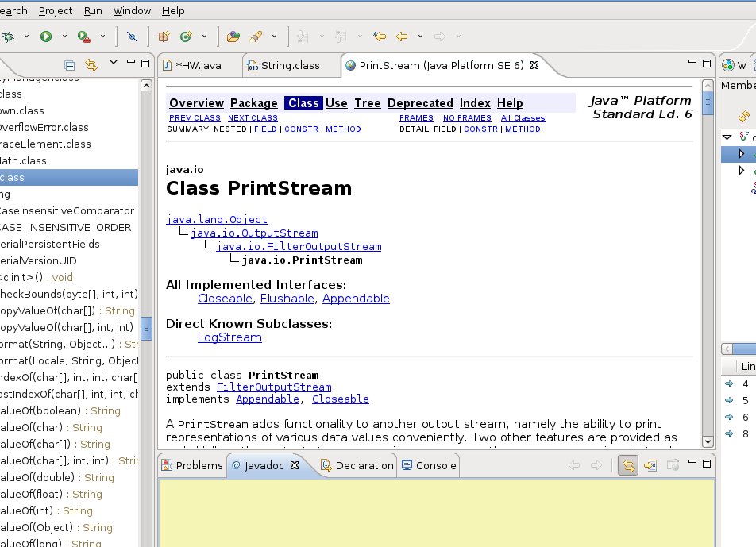This screenshot has width=756, height=547.
Task: Click the Package link in Javadoc navbar
Action: [x=254, y=103]
